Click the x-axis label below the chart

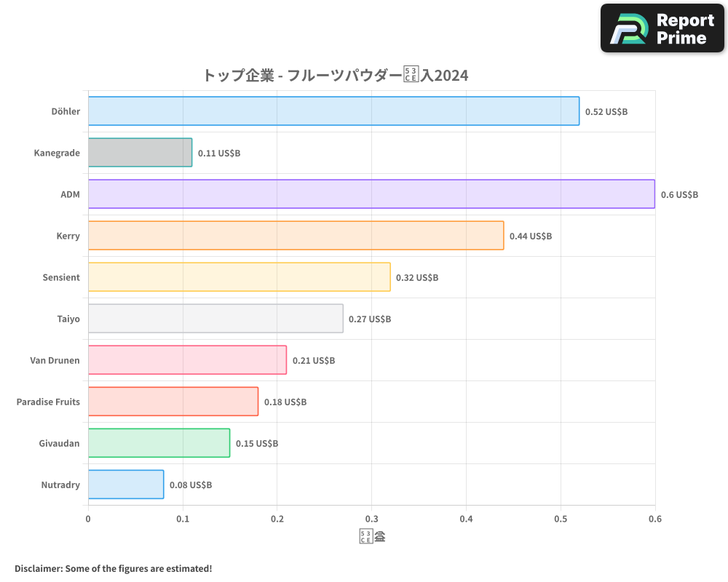click(x=371, y=535)
